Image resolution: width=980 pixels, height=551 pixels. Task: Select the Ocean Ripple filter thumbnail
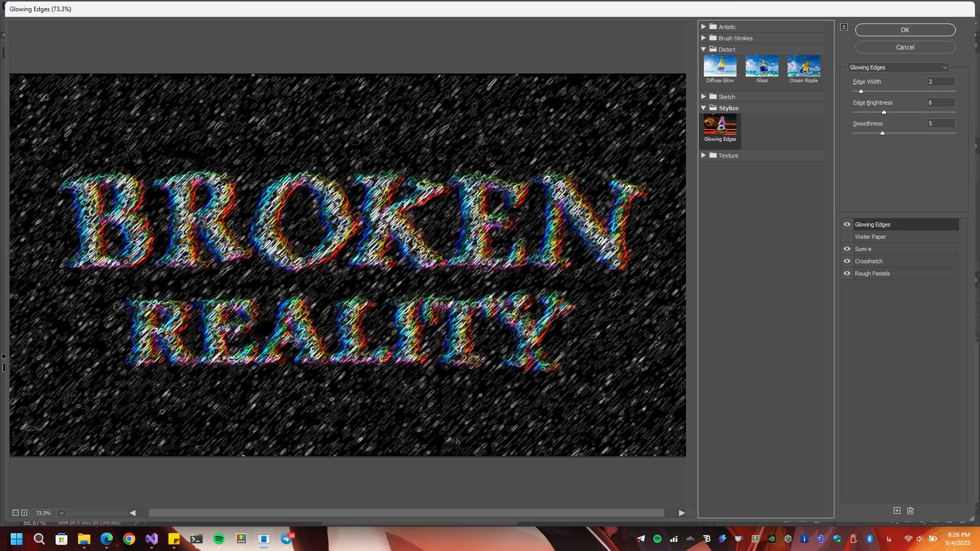803,66
